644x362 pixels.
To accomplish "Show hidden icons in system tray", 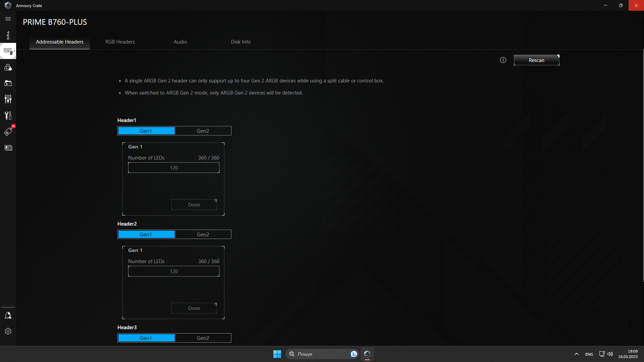I will 576,354.
